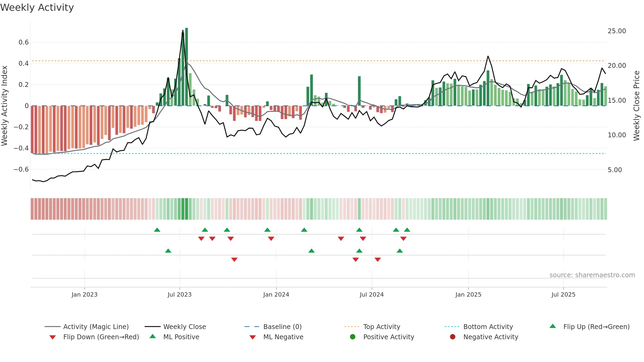This screenshot has width=644, height=362.
Task: Click the orange dotted Top Activity legend line
Action: click(x=352, y=327)
